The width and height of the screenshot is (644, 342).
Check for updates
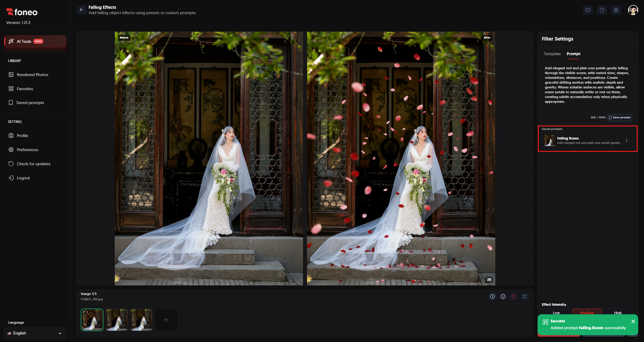(x=35, y=164)
